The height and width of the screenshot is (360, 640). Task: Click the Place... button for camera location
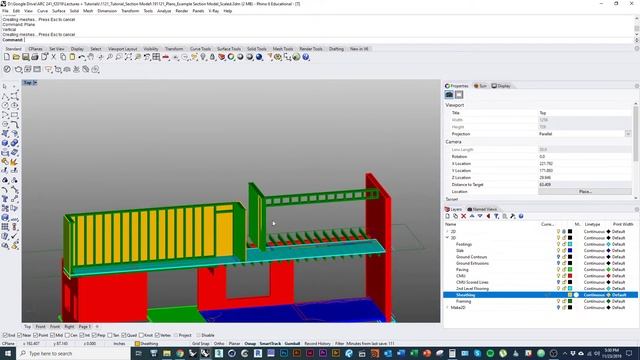[585, 191]
